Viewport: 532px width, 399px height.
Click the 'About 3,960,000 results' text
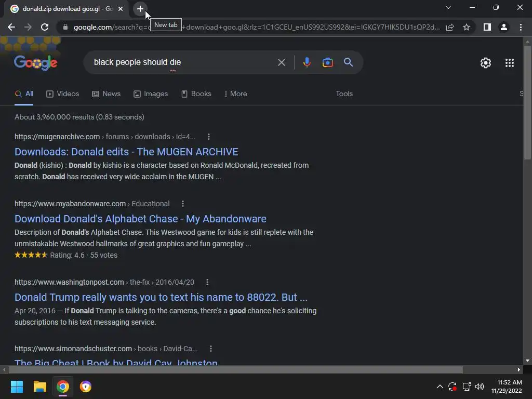click(79, 117)
